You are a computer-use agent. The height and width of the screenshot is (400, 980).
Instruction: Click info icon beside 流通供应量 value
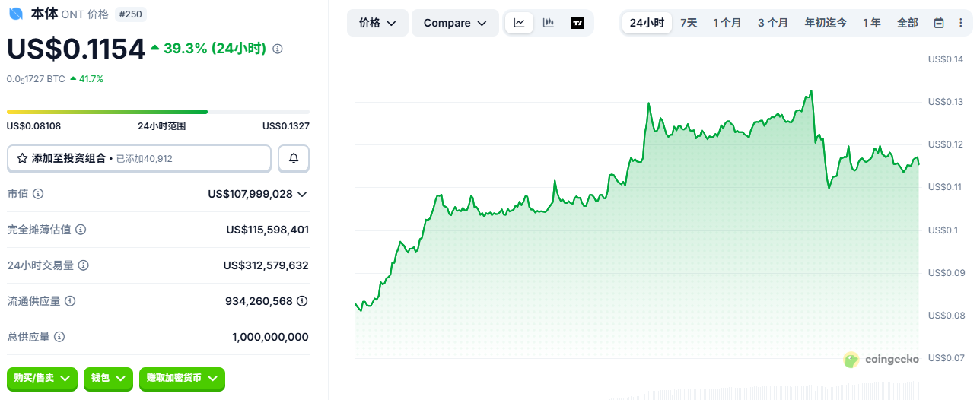click(302, 301)
